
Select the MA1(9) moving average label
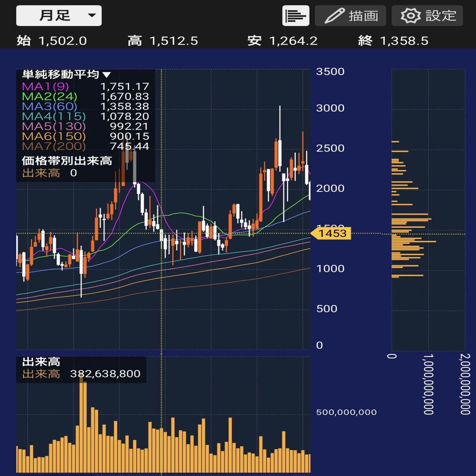(45, 86)
